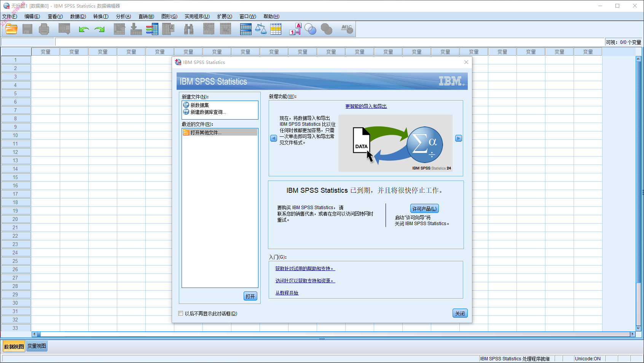This screenshot has height=363, width=644.
Task: Select row header 33 in data grid
Action: coord(16,328)
